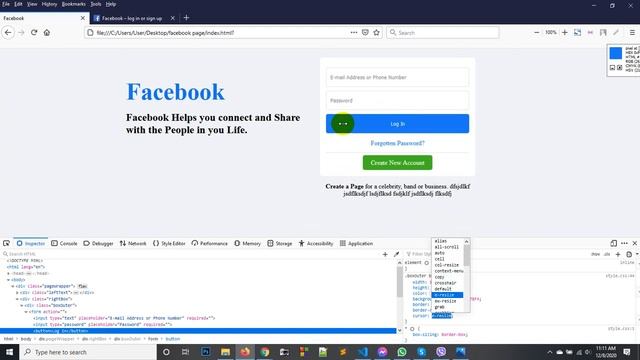Click the markup tree scrollbar down arrow

tap(400, 330)
